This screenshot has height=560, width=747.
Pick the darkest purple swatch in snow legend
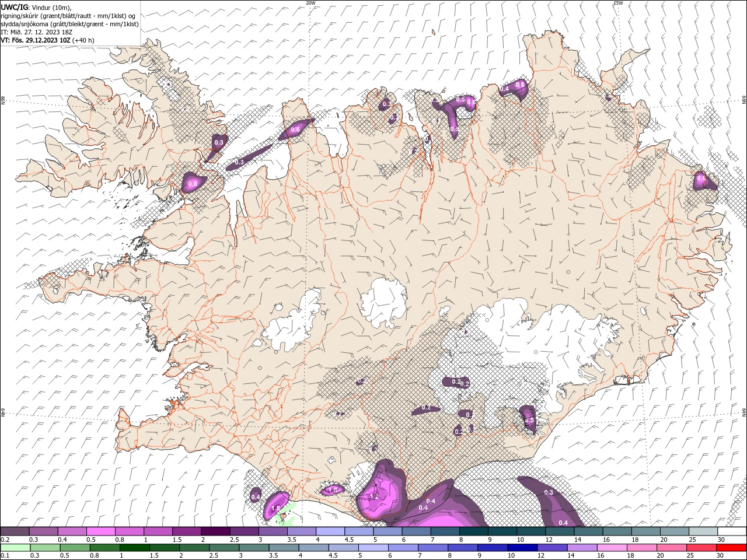[215, 531]
